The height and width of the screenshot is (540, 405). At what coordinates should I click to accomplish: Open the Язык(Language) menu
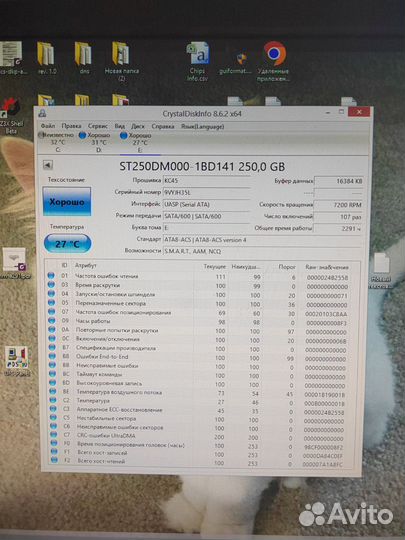tap(202, 126)
